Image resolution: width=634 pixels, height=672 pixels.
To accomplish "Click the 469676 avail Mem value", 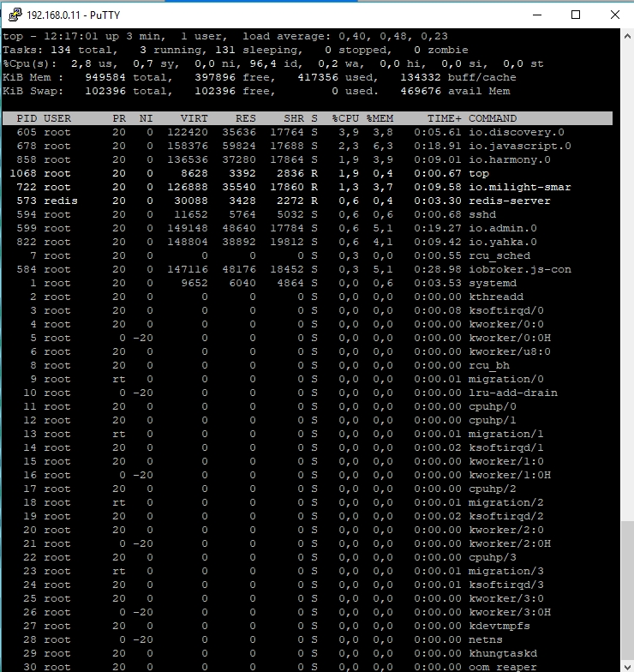I will click(421, 91).
